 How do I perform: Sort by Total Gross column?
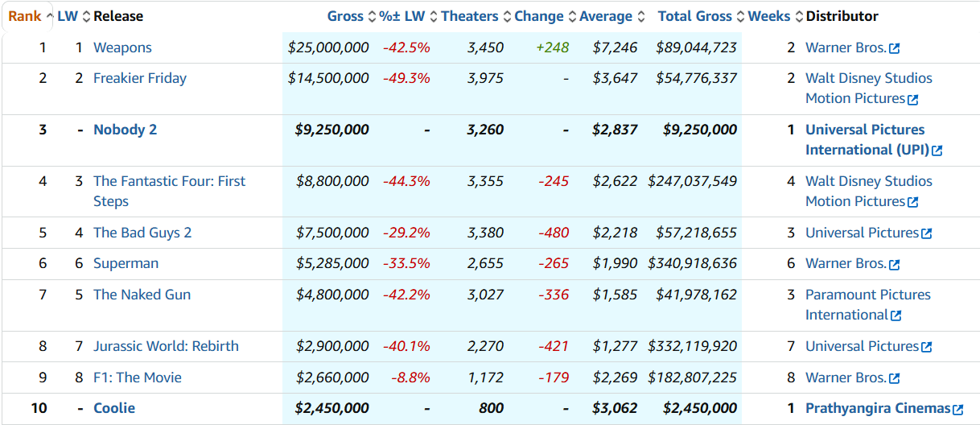694,16
